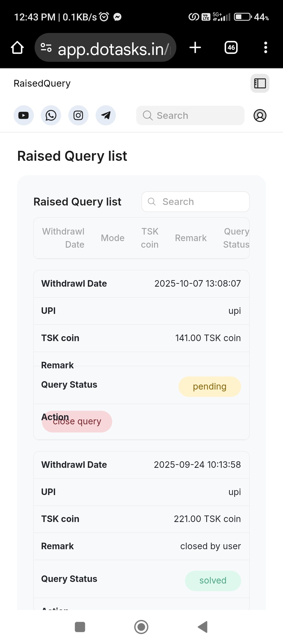Show the 46 open tabs
This screenshot has height=644, width=283.
(231, 48)
